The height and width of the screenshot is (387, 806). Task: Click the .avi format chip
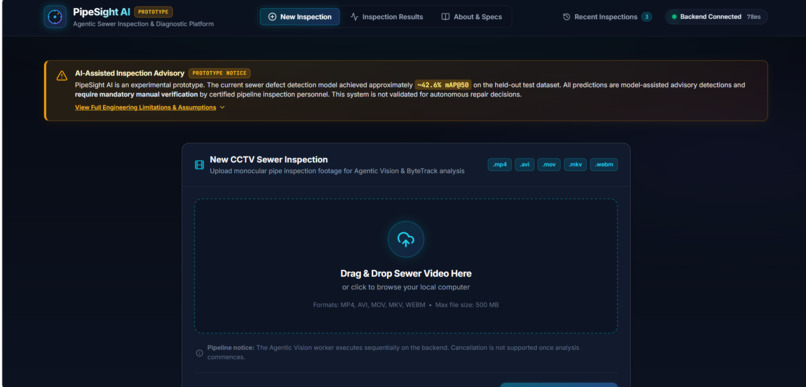pos(524,165)
